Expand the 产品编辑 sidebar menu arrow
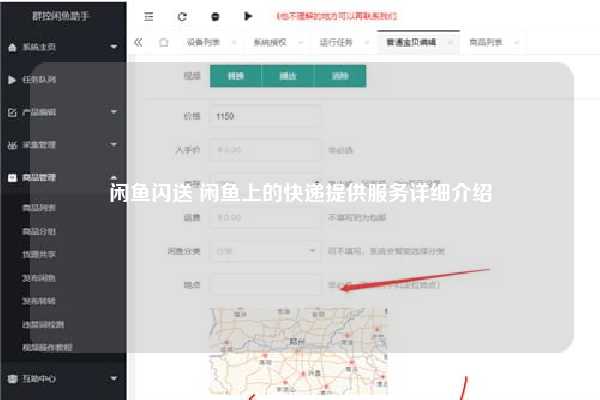This screenshot has height=400, width=600. [x=114, y=112]
